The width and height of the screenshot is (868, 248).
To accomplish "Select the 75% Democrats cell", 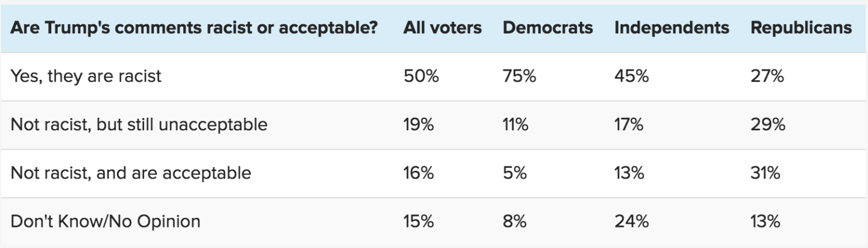I will click(519, 77).
